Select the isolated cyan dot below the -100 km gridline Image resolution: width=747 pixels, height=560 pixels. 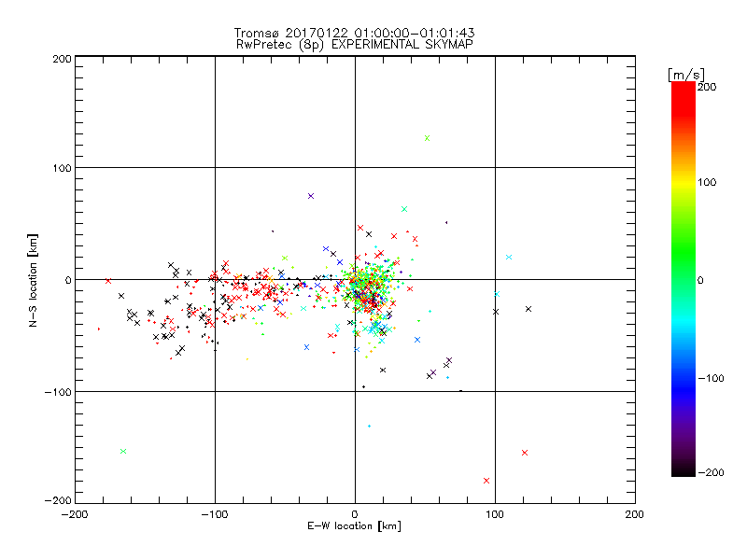pos(369,426)
